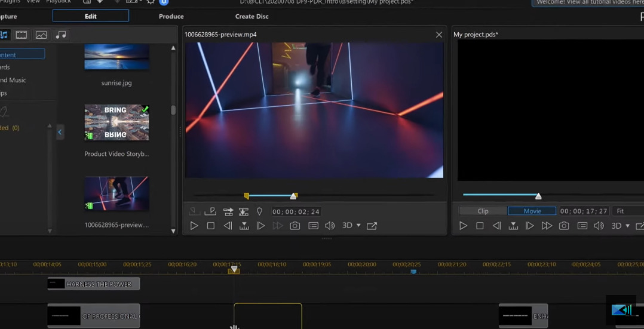
Task: Switch project preview to Clip mode
Action: pyautogui.click(x=483, y=211)
